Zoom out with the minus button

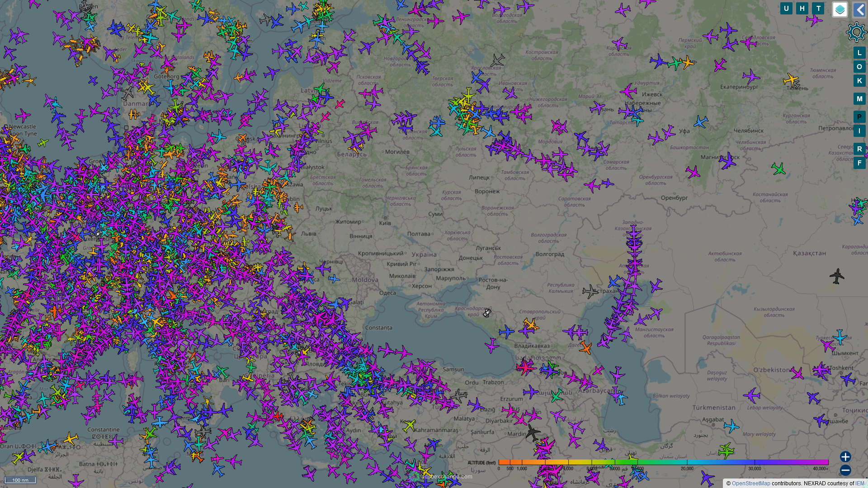(x=845, y=470)
